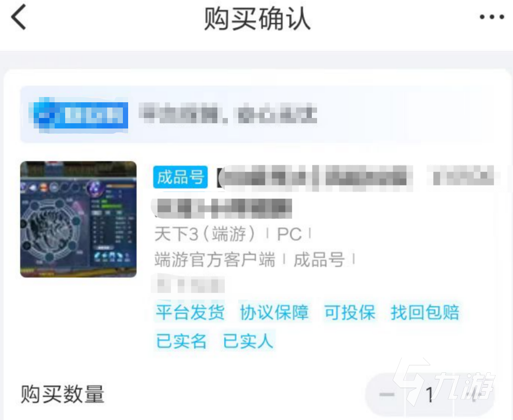The image size is (513, 420).
Task: Tap the 平台发货 tag
Action: click(190, 312)
